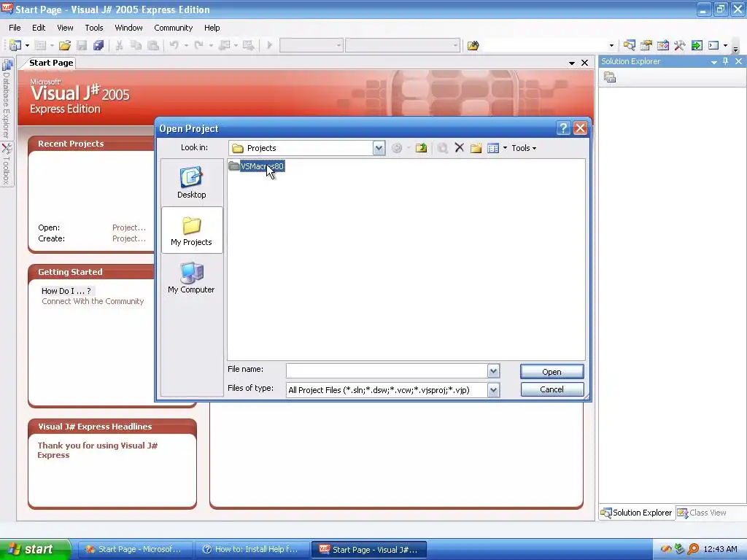Switch to Solution Explorer bottom tab

point(636,513)
